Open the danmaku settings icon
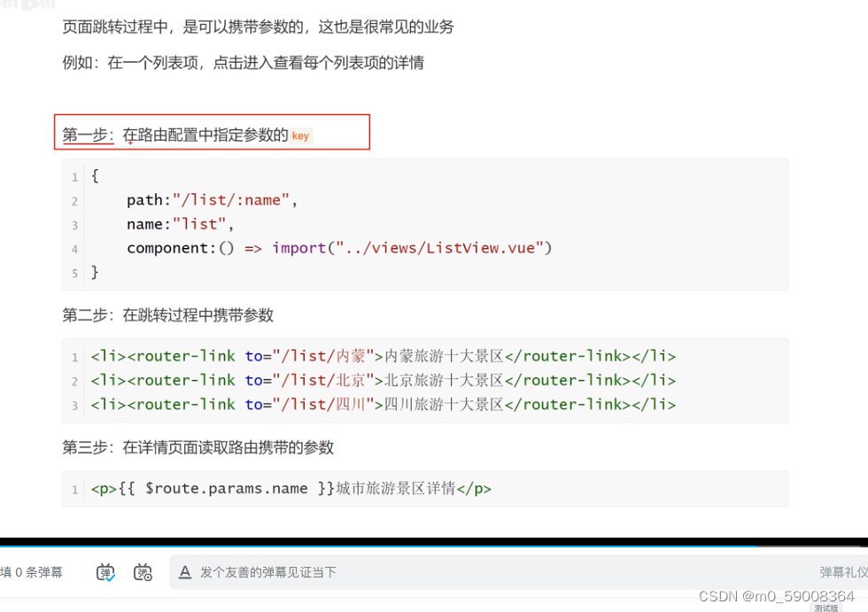 coord(143,572)
